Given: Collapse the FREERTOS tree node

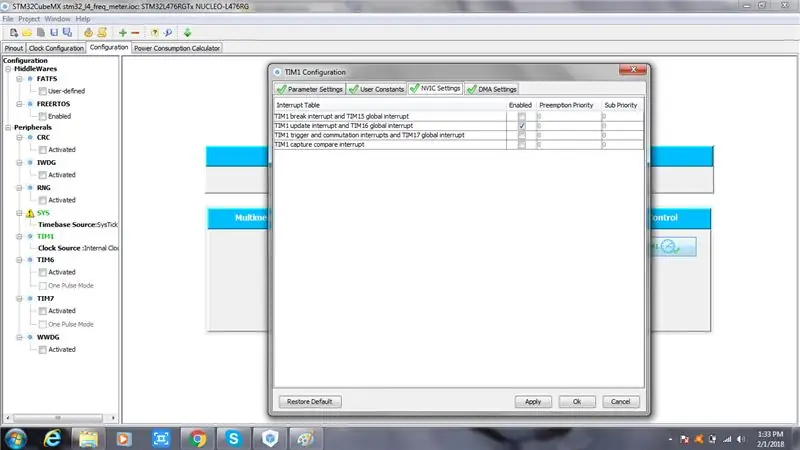Looking at the screenshot, I should click(19, 104).
